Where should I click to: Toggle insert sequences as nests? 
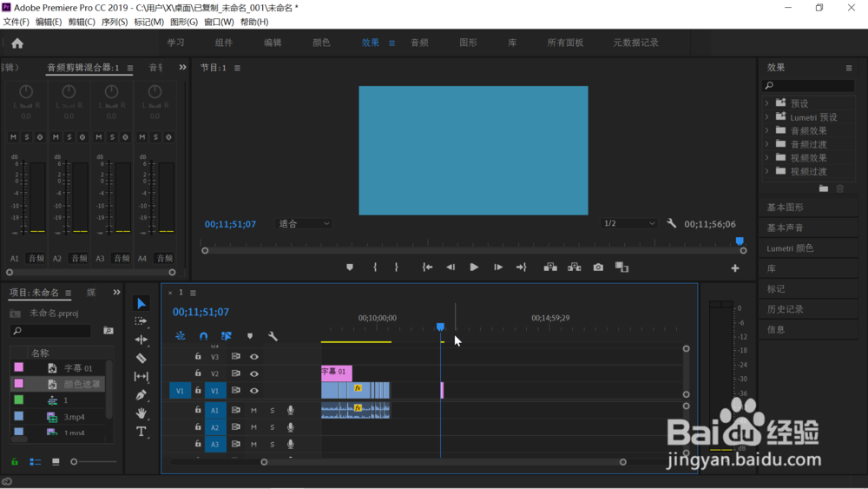point(181,336)
